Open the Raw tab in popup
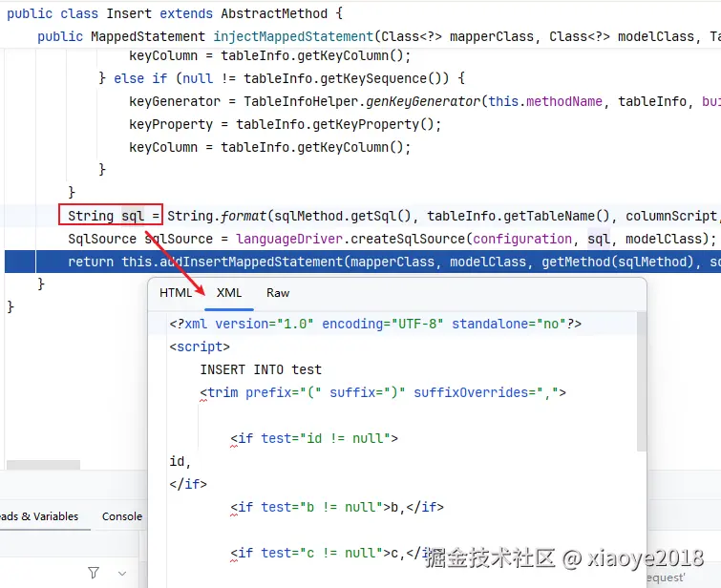 278,293
